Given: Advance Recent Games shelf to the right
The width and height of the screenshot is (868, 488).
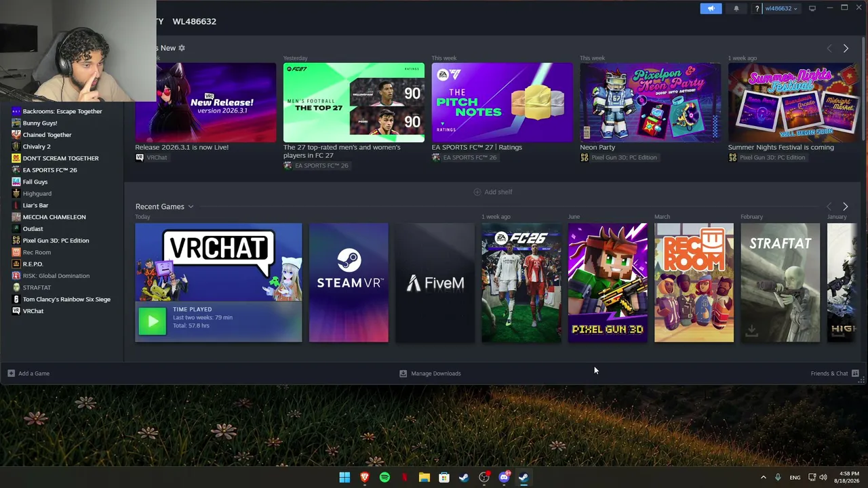Looking at the screenshot, I should [x=845, y=206].
